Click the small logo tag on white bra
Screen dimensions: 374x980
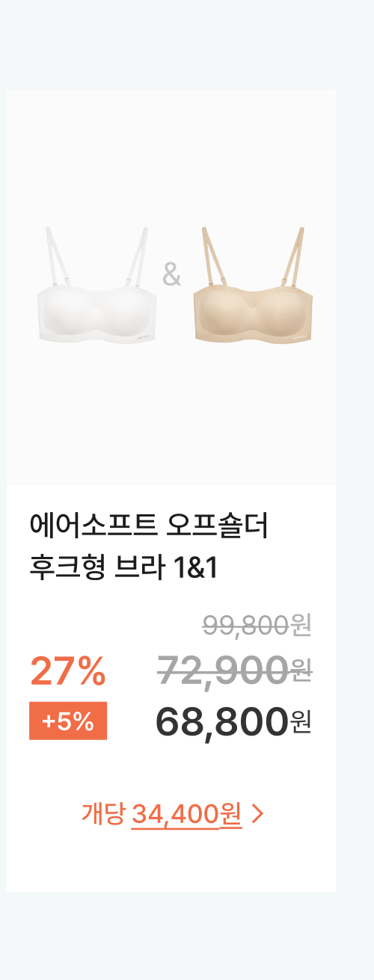[139, 336]
